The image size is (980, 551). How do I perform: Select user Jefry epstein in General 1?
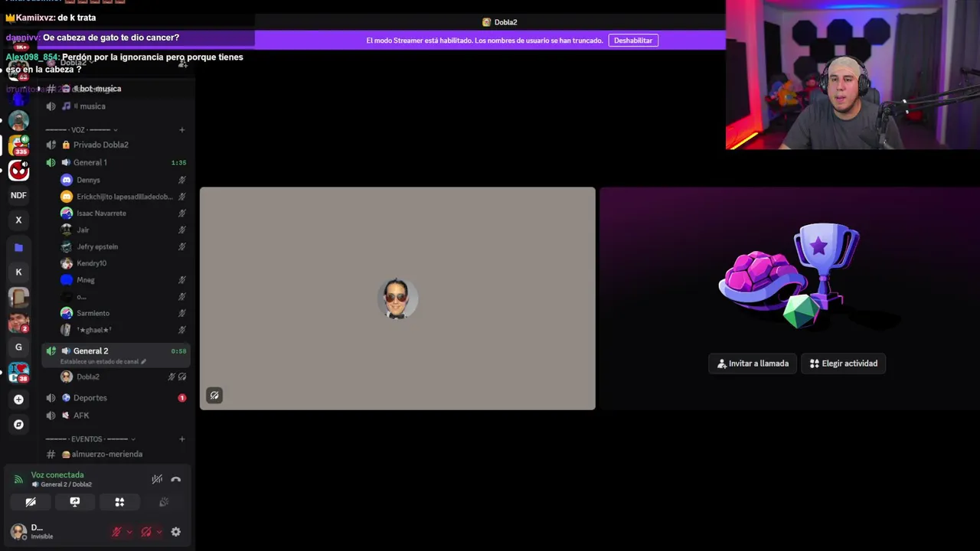[x=122, y=247]
